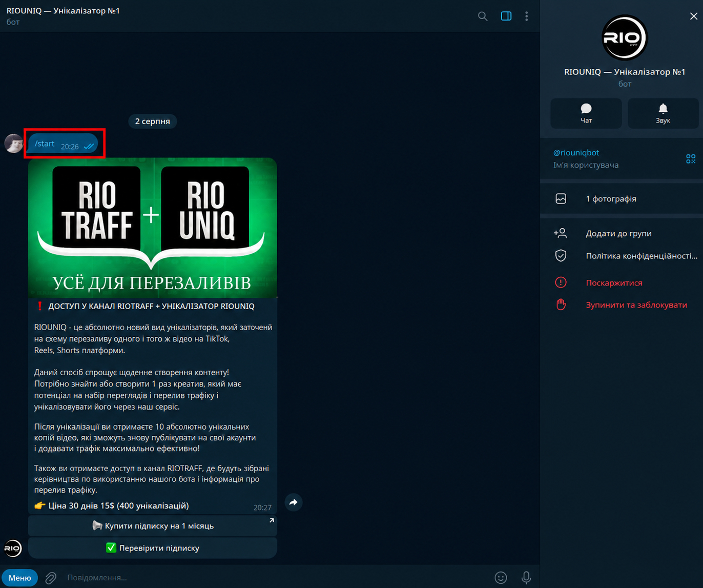Click ДОСТУП У КАНАЛ RIOTRAFF heading text
The image size is (703, 588).
tap(151, 307)
